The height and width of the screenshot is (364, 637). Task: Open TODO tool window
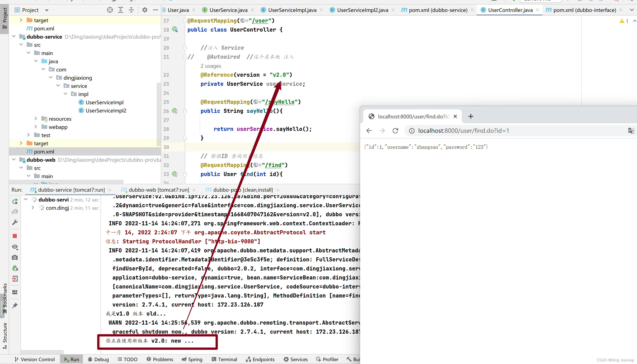(x=127, y=359)
